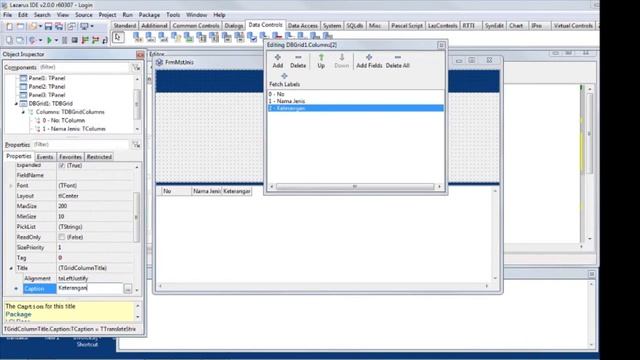Click the ellipsis button beside Caption value

(x=128, y=289)
